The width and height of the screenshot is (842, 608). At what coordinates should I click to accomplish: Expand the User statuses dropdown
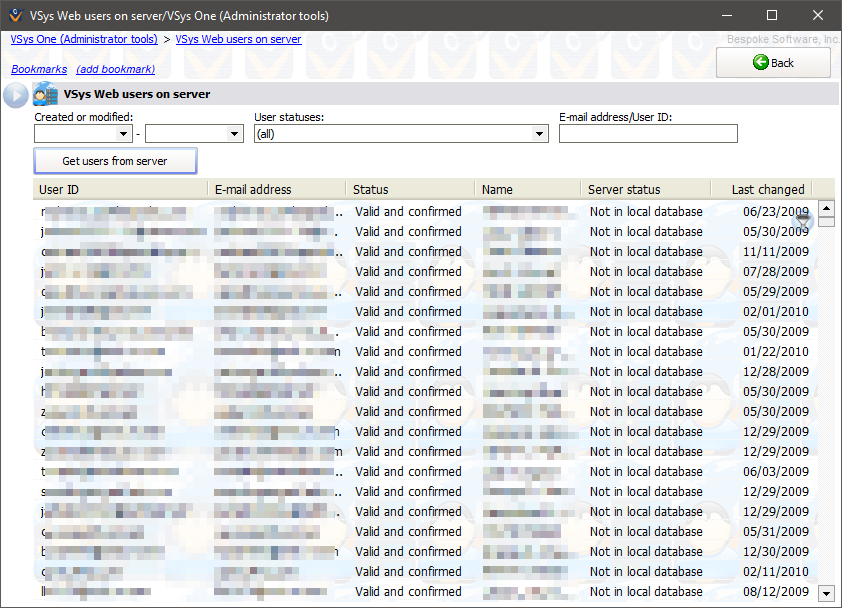tap(540, 134)
